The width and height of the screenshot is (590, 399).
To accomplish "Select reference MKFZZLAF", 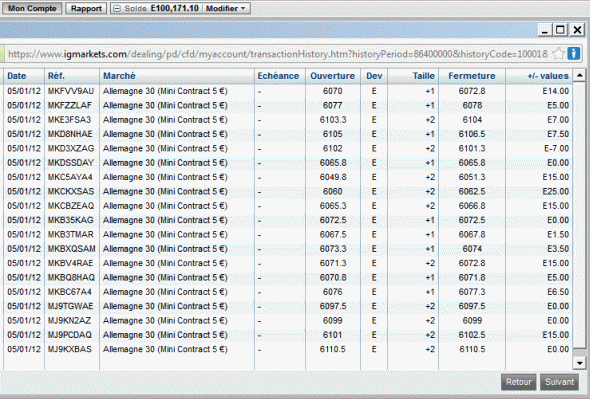I will tap(70, 105).
